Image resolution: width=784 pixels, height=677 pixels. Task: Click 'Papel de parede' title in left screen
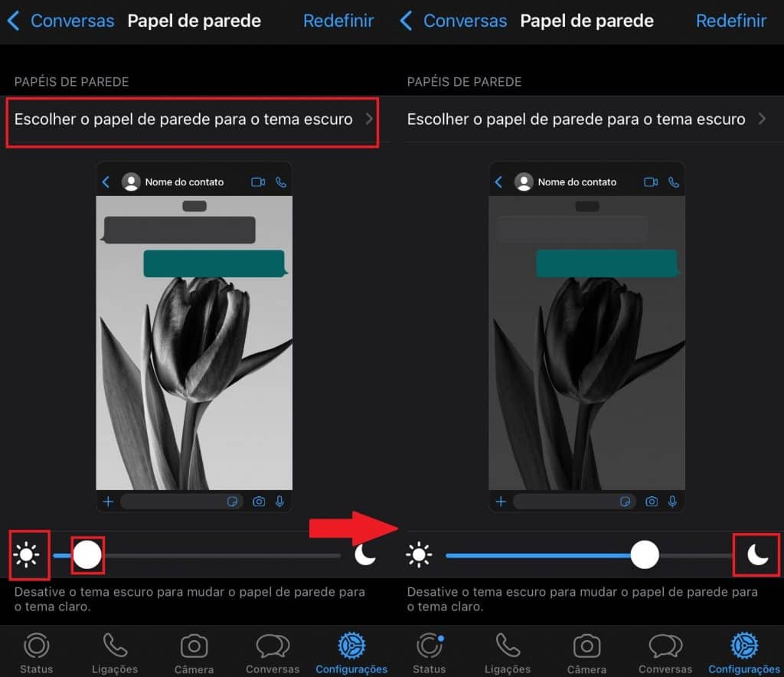(x=194, y=21)
